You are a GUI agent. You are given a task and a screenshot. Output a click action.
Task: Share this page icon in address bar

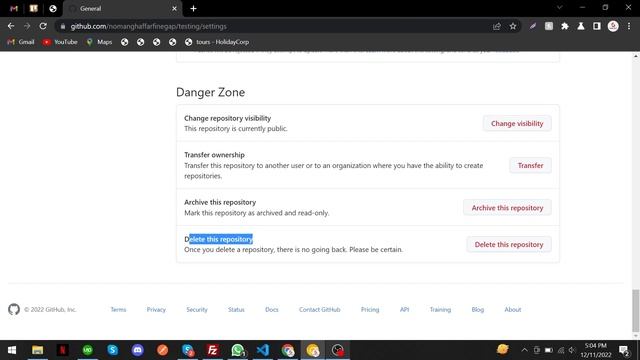[497, 26]
